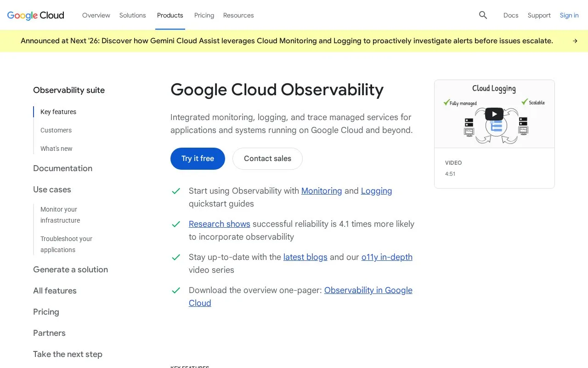Play the Cloud Logging video
Viewport: 588px width, 368px height.
click(494, 114)
